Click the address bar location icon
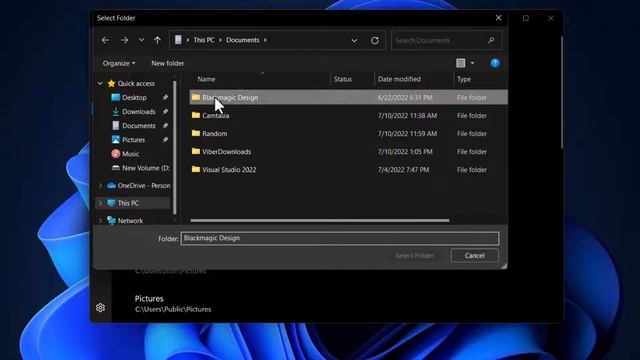The image size is (640, 360). click(x=178, y=40)
